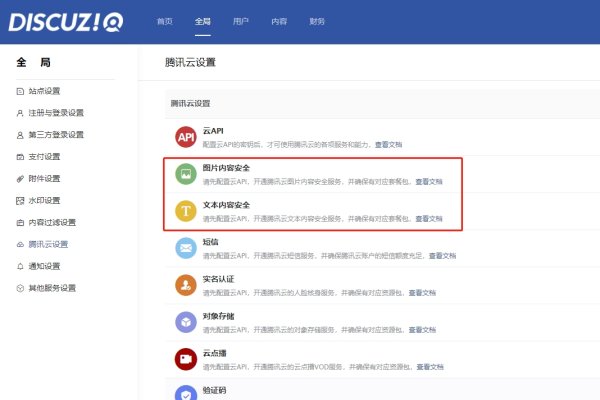The height and width of the screenshot is (400, 600).
Task: Go to the 财务 top tab
Action: click(317, 21)
